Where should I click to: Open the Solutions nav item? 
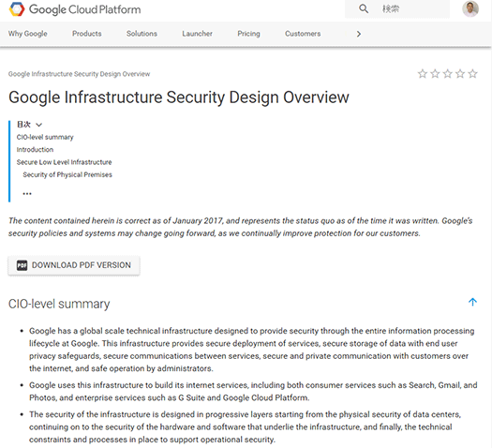142,34
